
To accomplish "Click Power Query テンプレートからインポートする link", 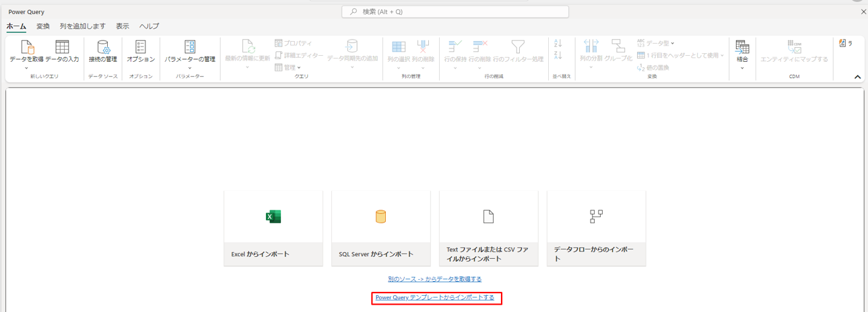I will [435, 297].
